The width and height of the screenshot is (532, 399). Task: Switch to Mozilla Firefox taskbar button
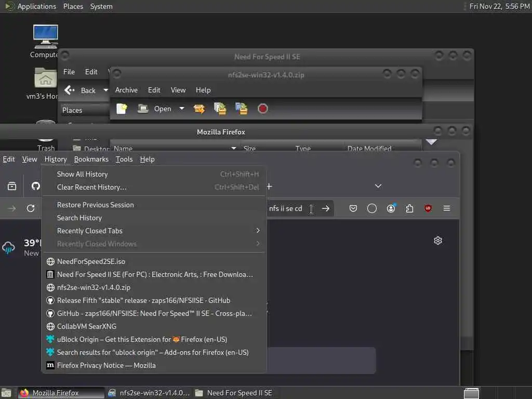pos(61,393)
